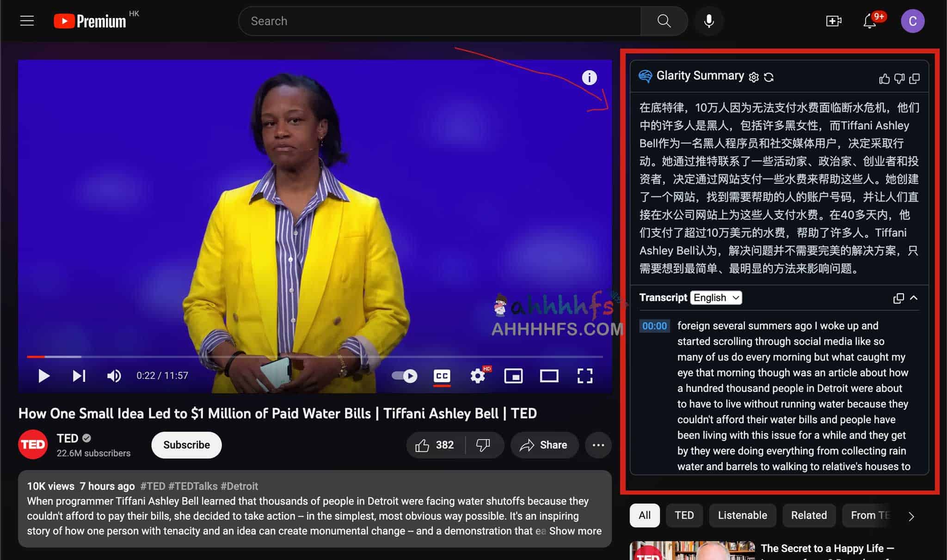
Task: Copy the transcript text
Action: point(898,298)
